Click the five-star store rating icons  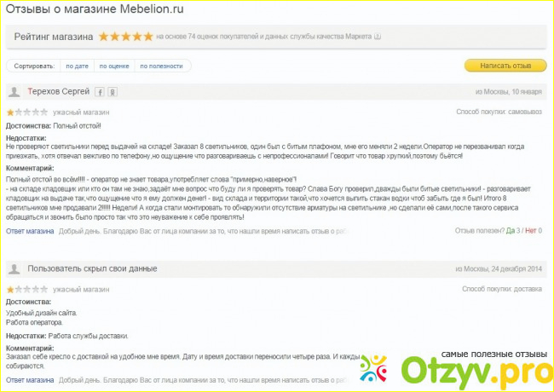pos(125,37)
